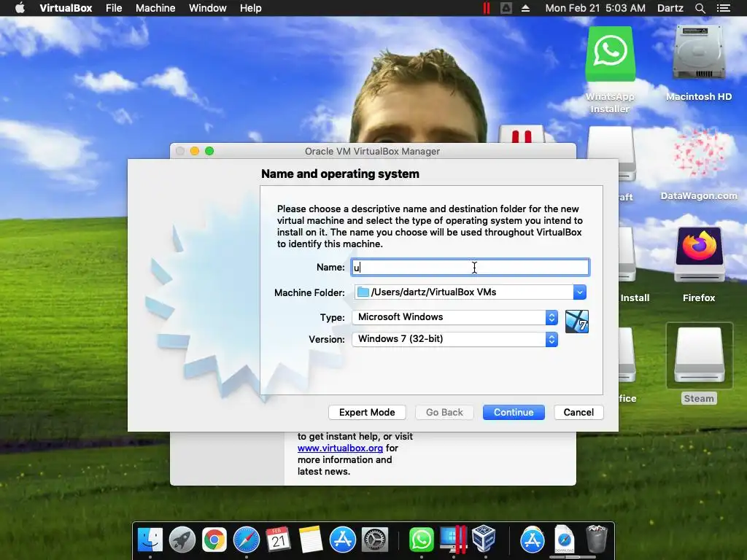Open the Help menu

(251, 8)
